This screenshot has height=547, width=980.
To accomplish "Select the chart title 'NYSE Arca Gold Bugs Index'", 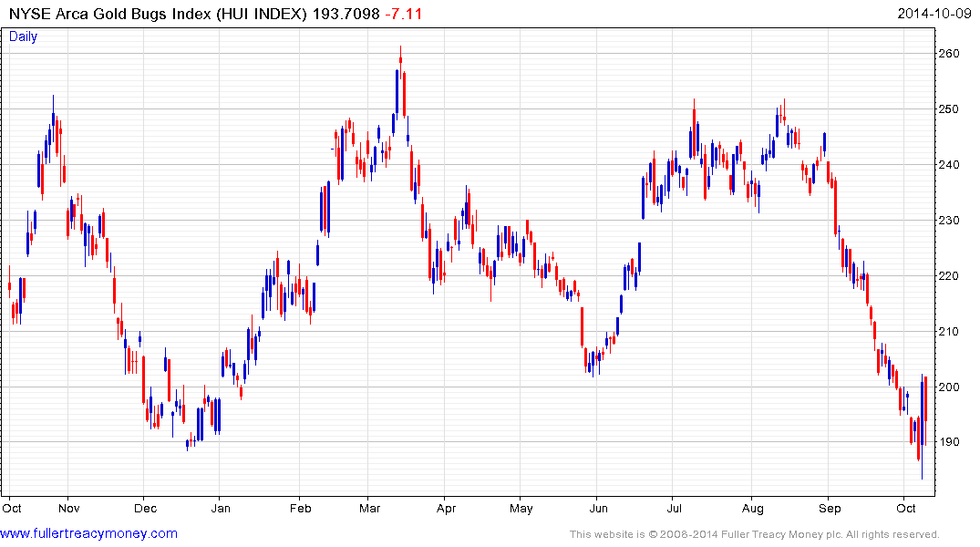I will pos(110,14).
